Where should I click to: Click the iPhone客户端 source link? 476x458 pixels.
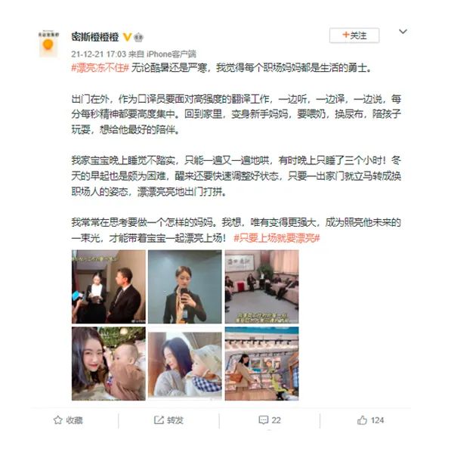coord(172,54)
